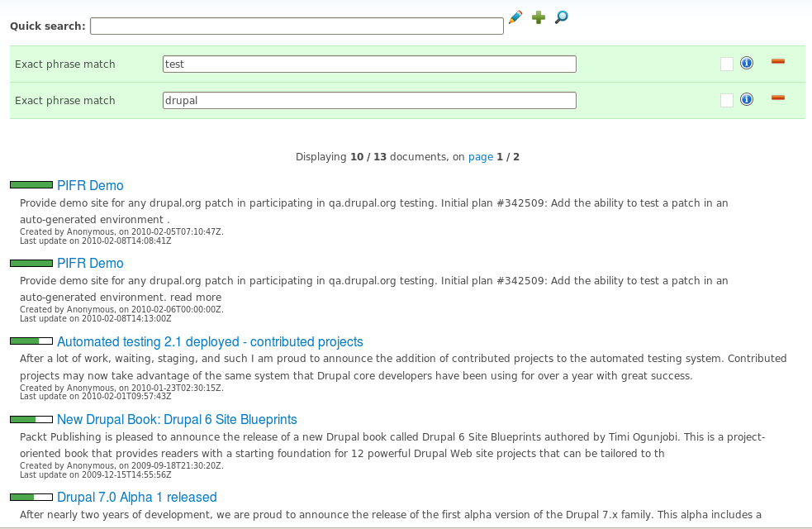The image size is (812, 529).
Task: Go to the next results page link
Action: (480, 156)
